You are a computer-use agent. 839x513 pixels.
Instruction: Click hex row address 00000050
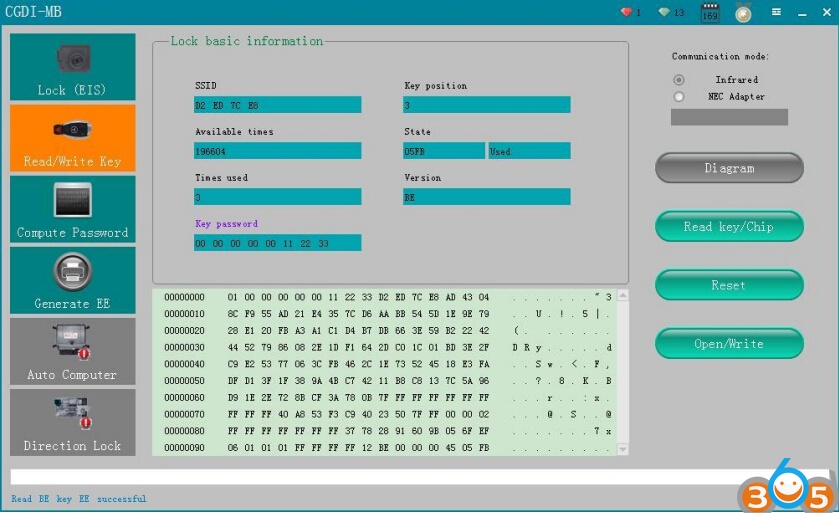coord(185,380)
